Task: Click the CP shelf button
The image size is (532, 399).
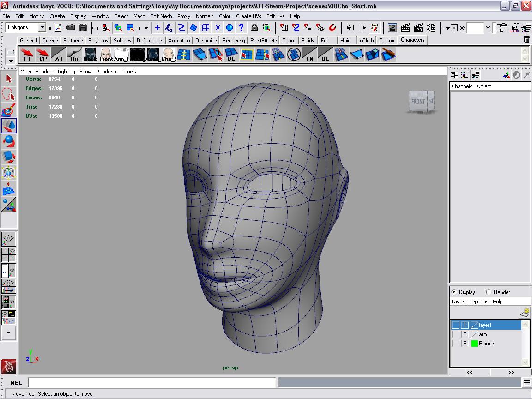Action: (x=43, y=54)
